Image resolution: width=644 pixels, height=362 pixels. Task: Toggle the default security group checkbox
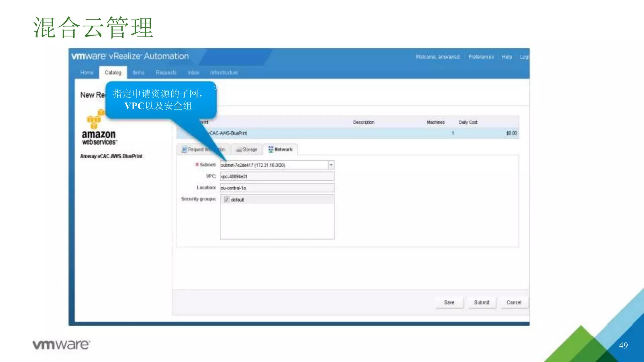(227, 200)
